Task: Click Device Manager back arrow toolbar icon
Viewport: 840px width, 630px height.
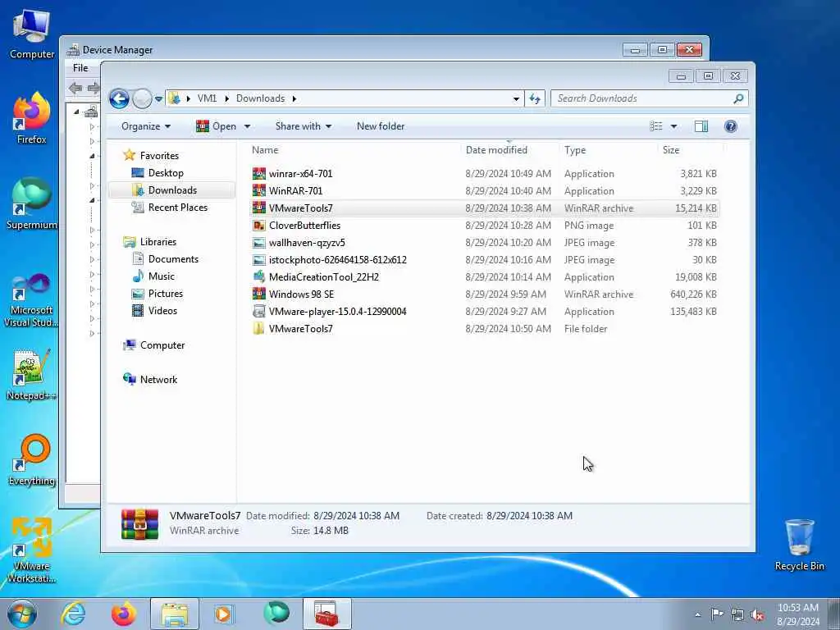Action: coord(75,88)
